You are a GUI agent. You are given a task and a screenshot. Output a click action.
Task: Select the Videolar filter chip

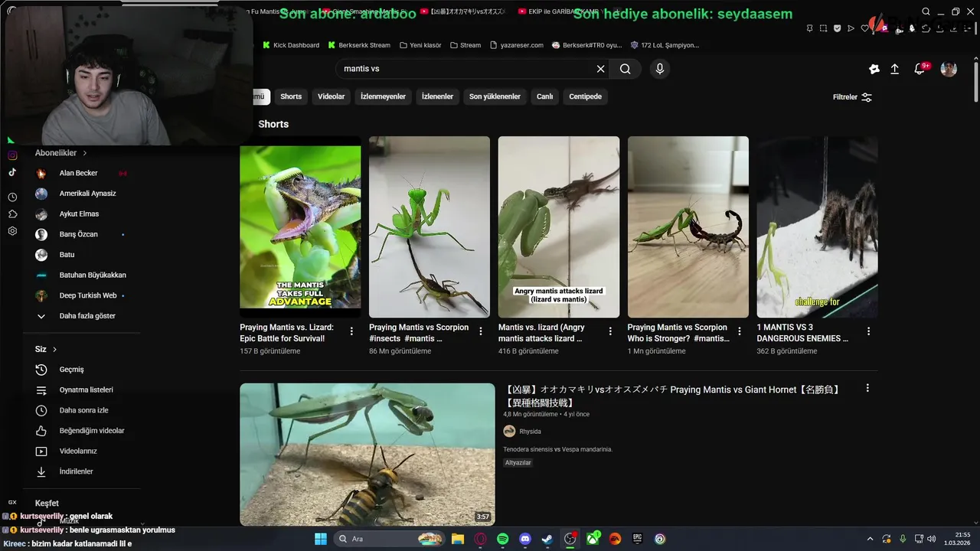(331, 96)
